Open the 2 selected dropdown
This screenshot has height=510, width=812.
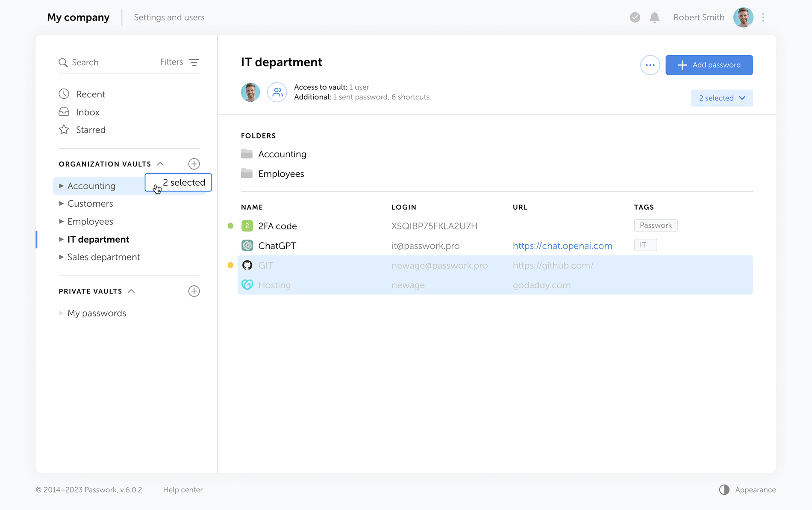click(721, 98)
